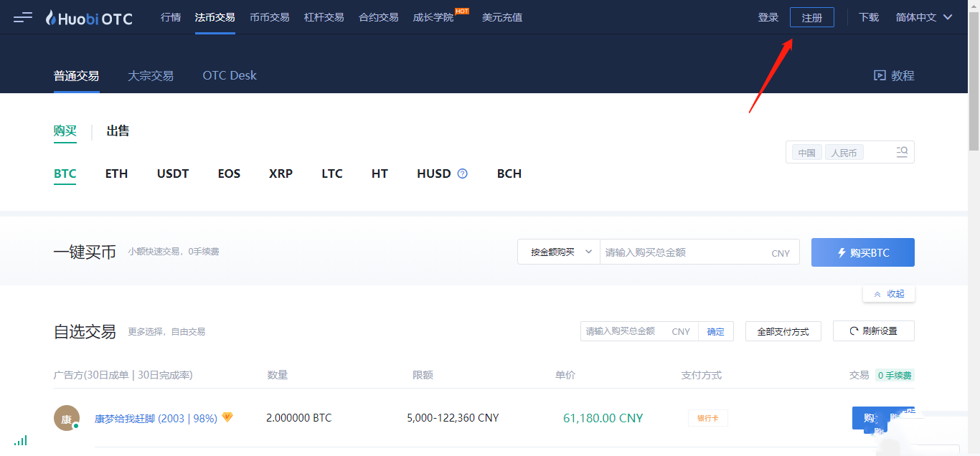Open the 美元充值 menu item
The width and height of the screenshot is (980, 456).
coord(502,17)
